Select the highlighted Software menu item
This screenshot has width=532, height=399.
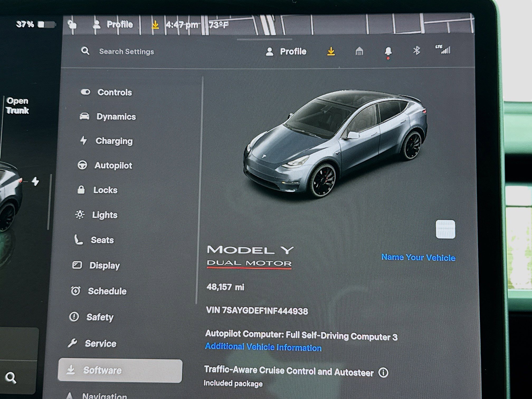point(120,370)
